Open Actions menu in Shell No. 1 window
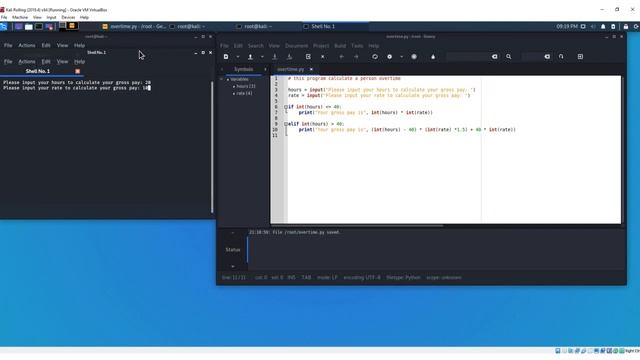The width and height of the screenshot is (640, 360). [x=27, y=62]
